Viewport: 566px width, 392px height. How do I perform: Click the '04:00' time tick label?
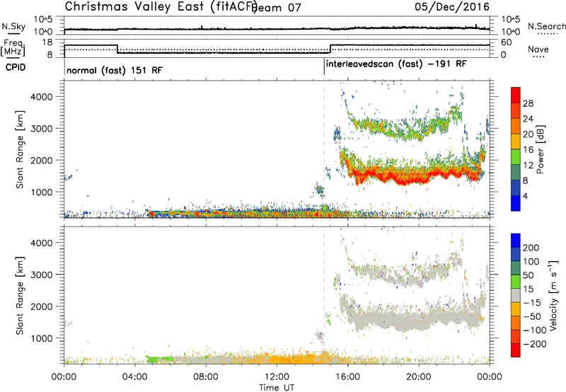tap(135, 377)
